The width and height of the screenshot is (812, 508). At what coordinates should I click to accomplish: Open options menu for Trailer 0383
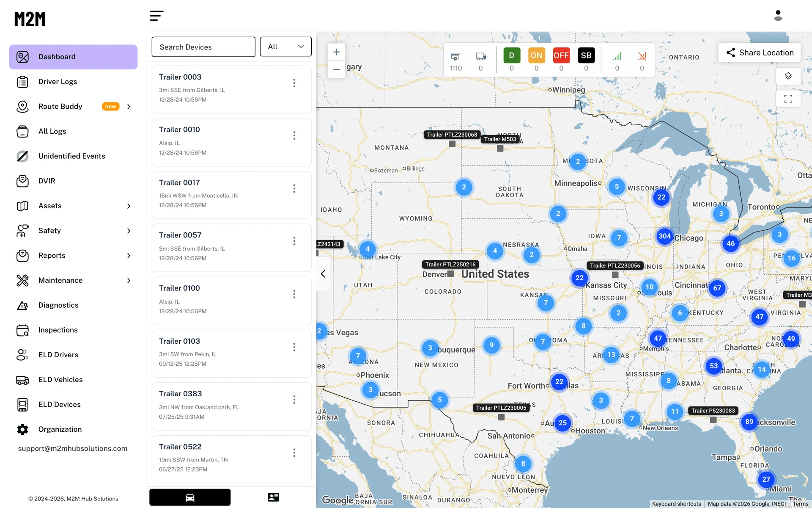(x=294, y=400)
